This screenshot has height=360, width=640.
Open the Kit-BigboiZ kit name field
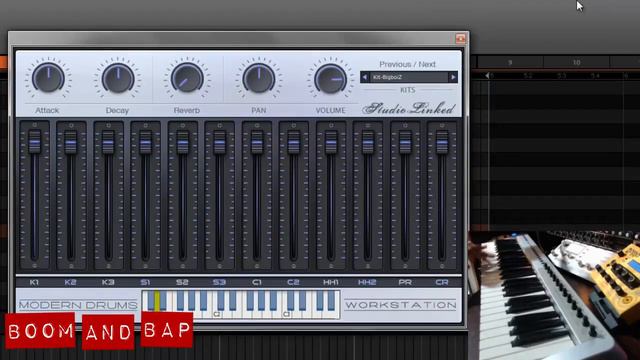(x=409, y=77)
